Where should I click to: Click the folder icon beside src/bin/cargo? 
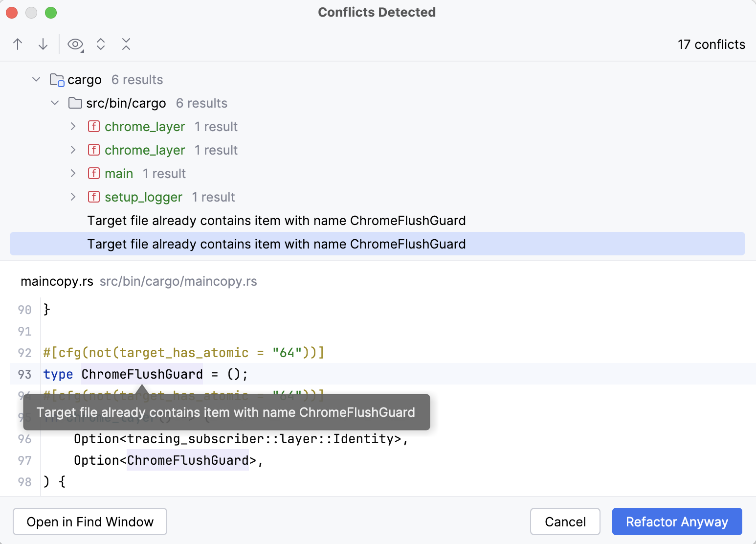click(x=74, y=103)
